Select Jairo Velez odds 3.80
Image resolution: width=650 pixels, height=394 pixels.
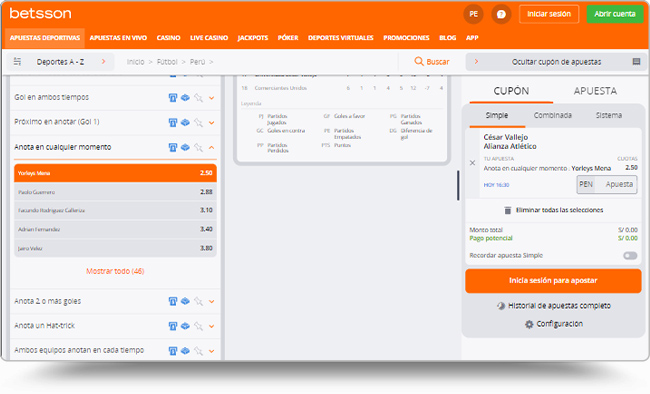pos(115,248)
